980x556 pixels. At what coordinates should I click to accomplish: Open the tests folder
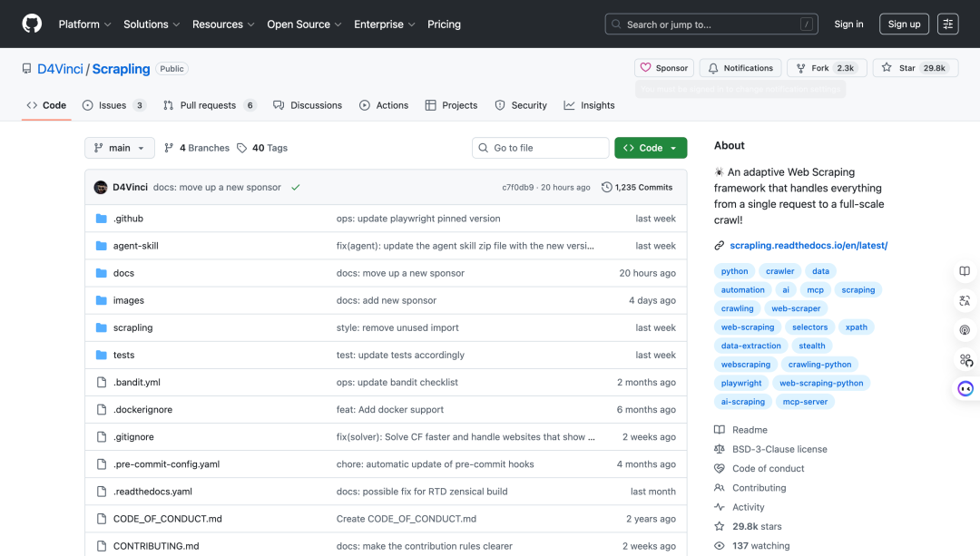[123, 355]
